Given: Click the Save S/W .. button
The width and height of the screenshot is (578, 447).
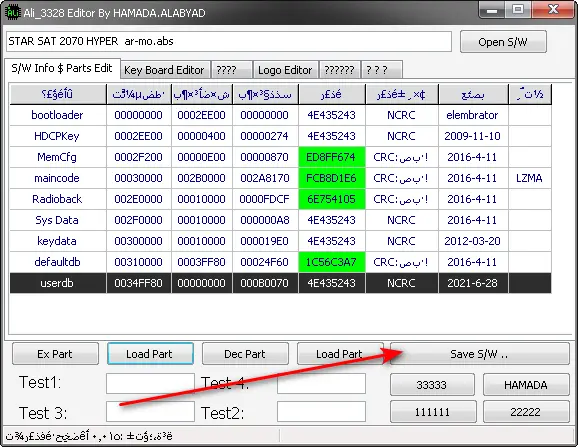Looking at the screenshot, I should pyautogui.click(x=480, y=354).
